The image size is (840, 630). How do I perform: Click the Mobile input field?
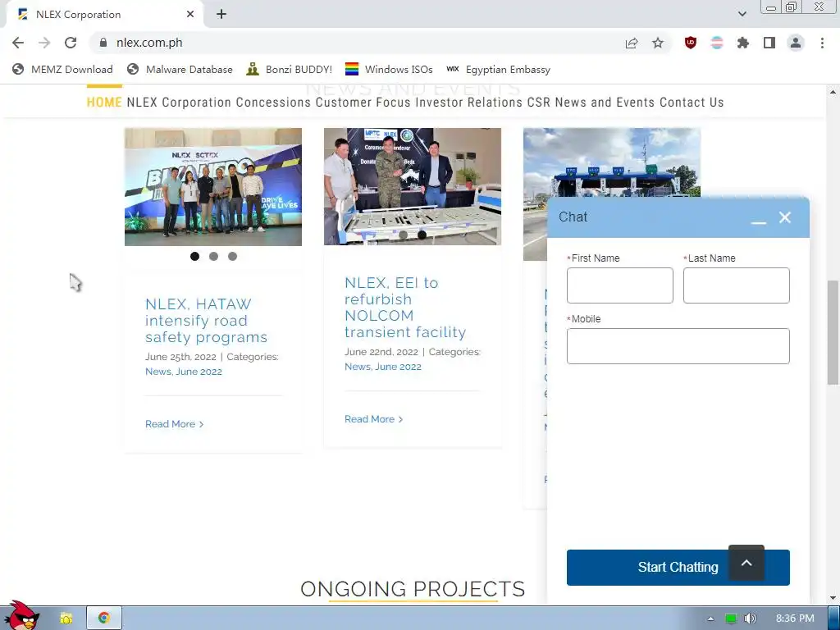point(678,346)
